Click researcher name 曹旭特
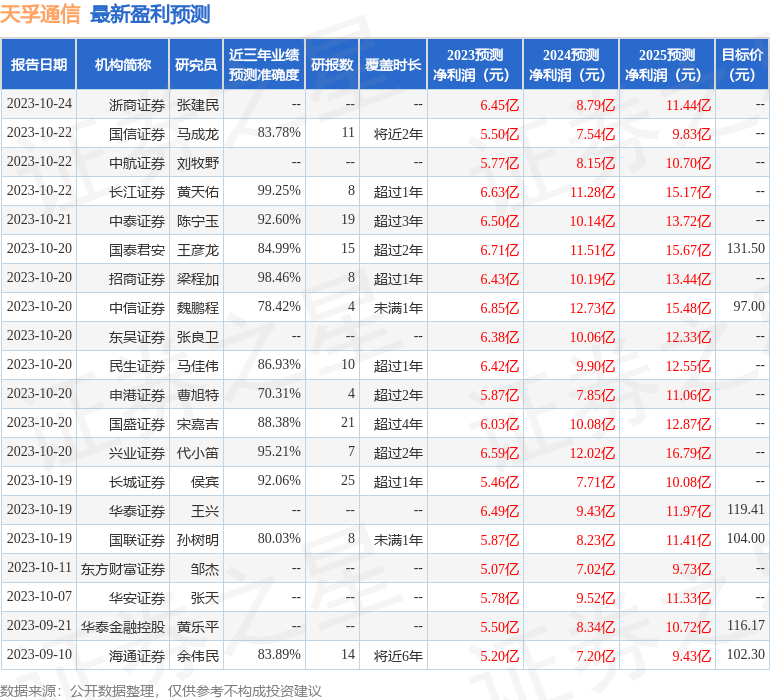 coord(198,395)
